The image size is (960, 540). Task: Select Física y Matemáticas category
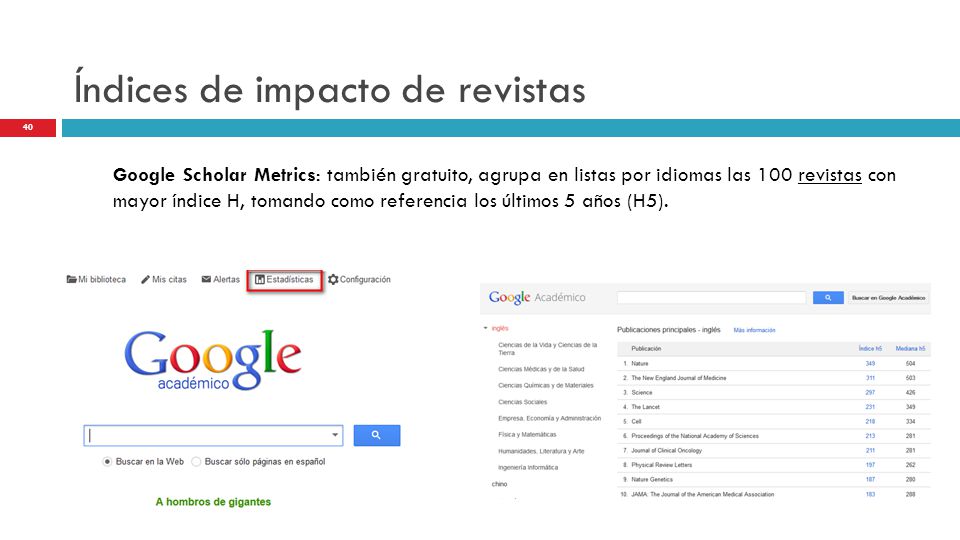(527, 435)
